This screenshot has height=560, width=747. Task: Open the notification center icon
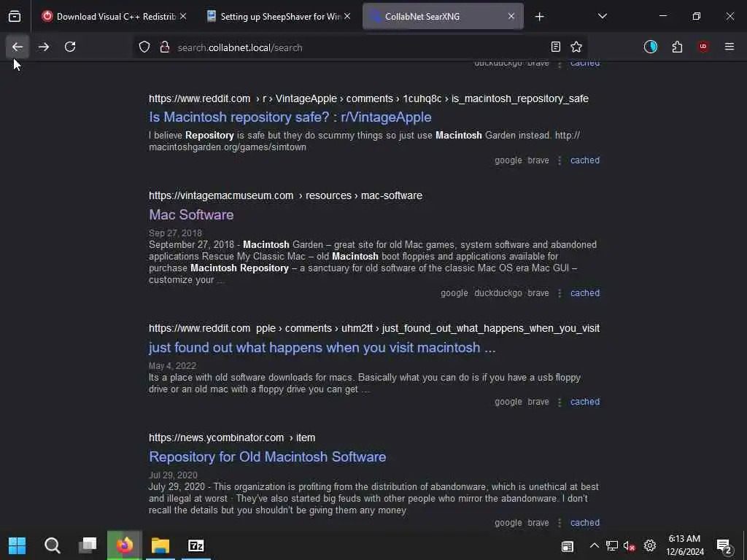click(724, 546)
